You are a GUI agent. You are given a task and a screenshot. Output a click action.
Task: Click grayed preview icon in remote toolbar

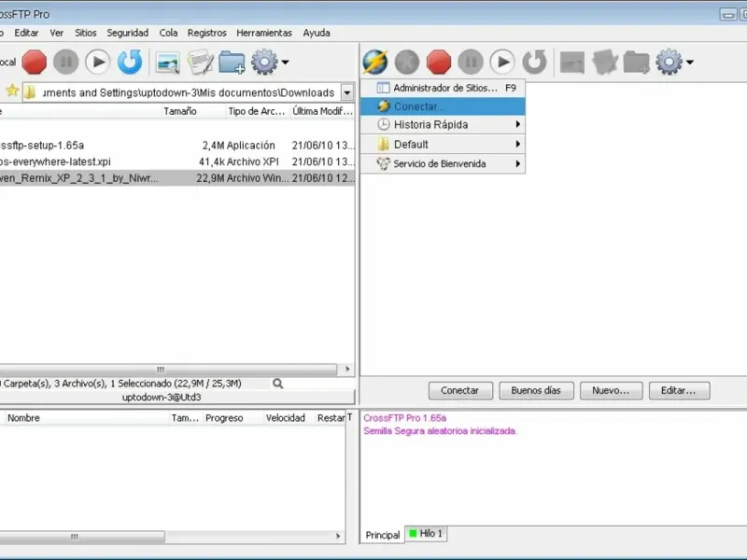click(572, 63)
